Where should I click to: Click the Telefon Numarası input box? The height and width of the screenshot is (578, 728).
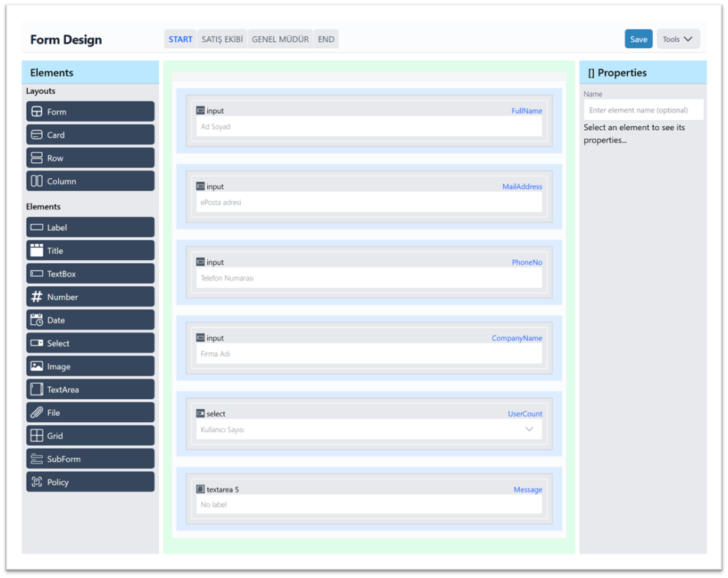[x=369, y=278]
